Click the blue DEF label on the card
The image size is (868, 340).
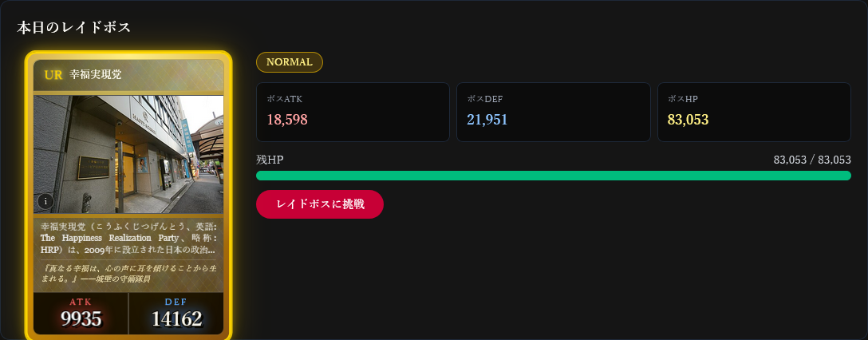pos(176,302)
